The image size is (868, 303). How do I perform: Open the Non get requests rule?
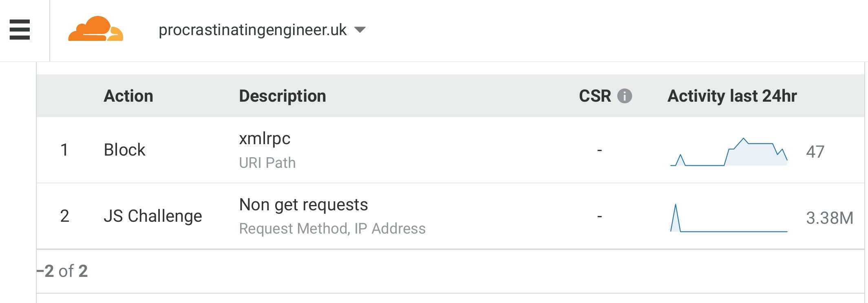[x=303, y=205]
